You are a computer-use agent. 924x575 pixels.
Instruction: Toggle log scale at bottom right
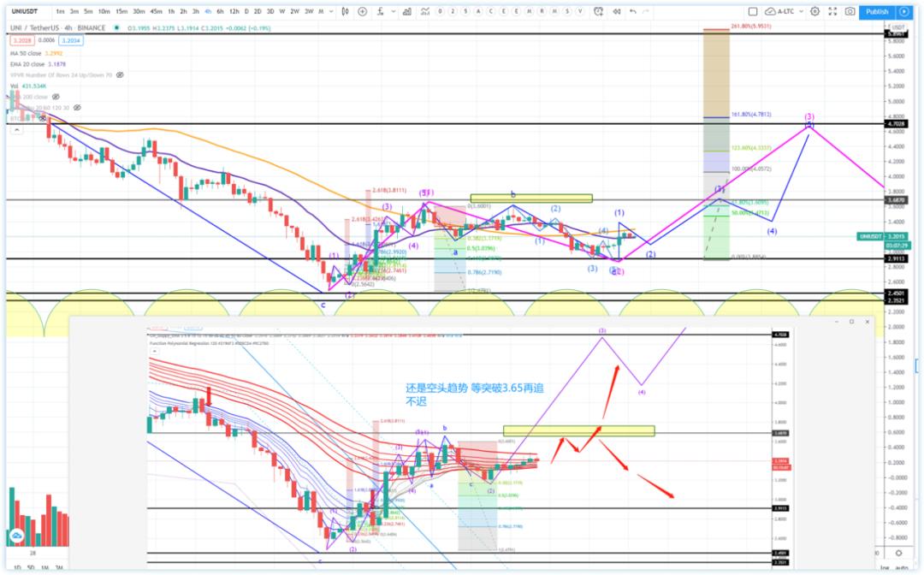pyautogui.click(x=885, y=568)
